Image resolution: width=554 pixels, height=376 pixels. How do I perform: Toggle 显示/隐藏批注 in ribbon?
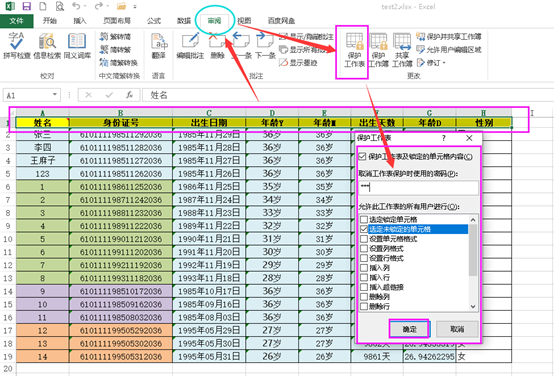[306, 36]
